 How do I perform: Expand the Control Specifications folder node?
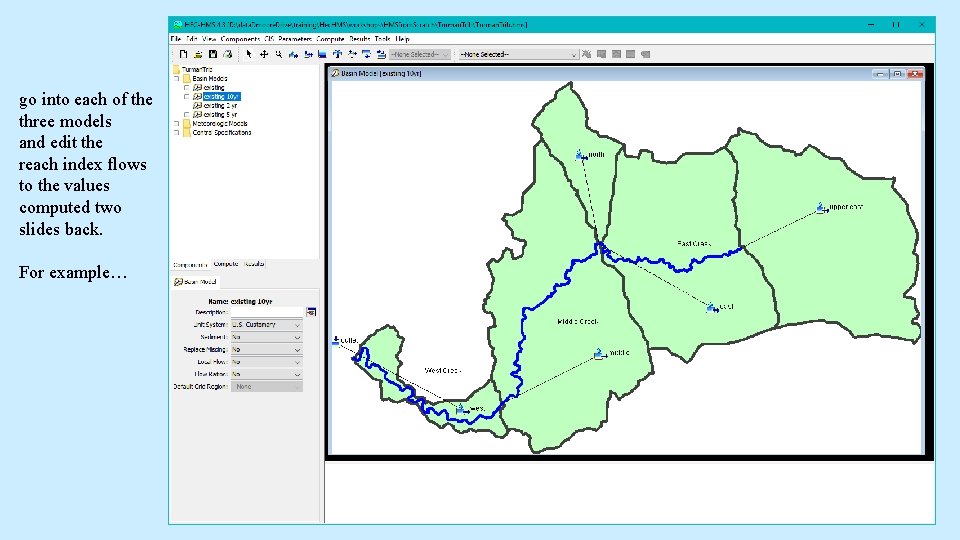[x=177, y=132]
